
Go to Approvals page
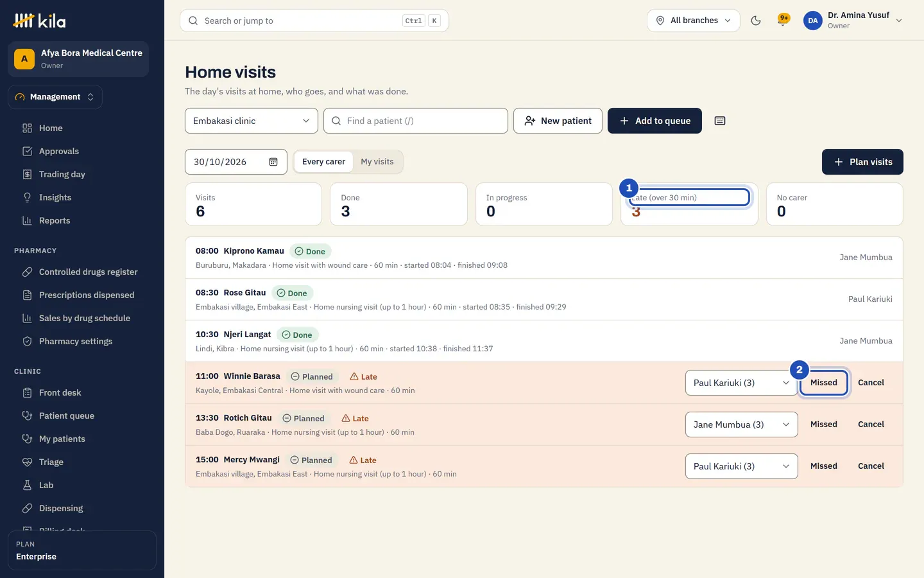pos(82,151)
